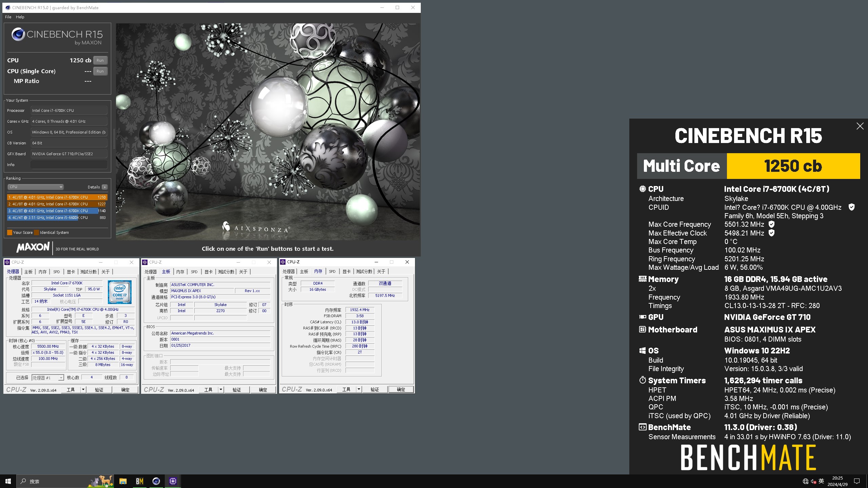Click the rendered Cinebench scene image
This screenshot has width=868, height=488.
click(268, 132)
